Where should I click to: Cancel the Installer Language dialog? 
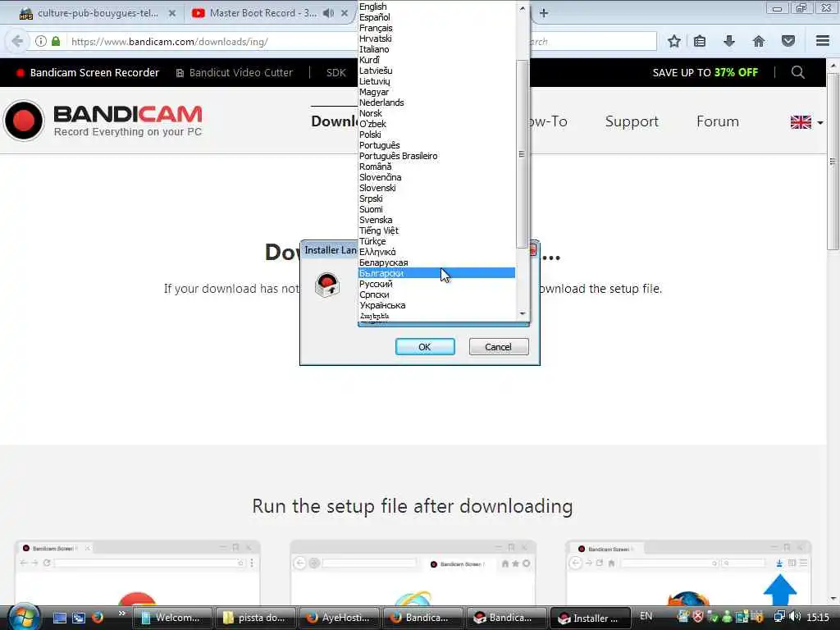click(498, 347)
